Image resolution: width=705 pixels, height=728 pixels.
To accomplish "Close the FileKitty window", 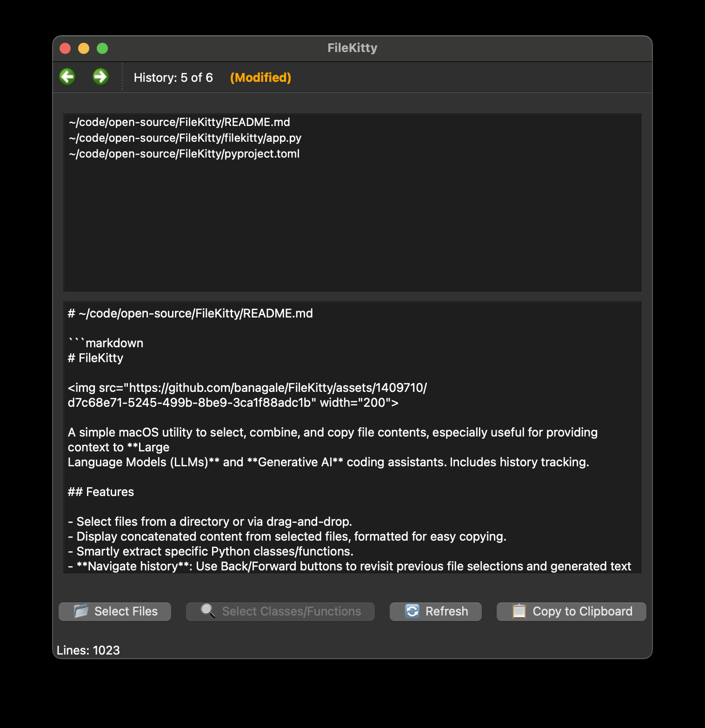I will pos(65,48).
